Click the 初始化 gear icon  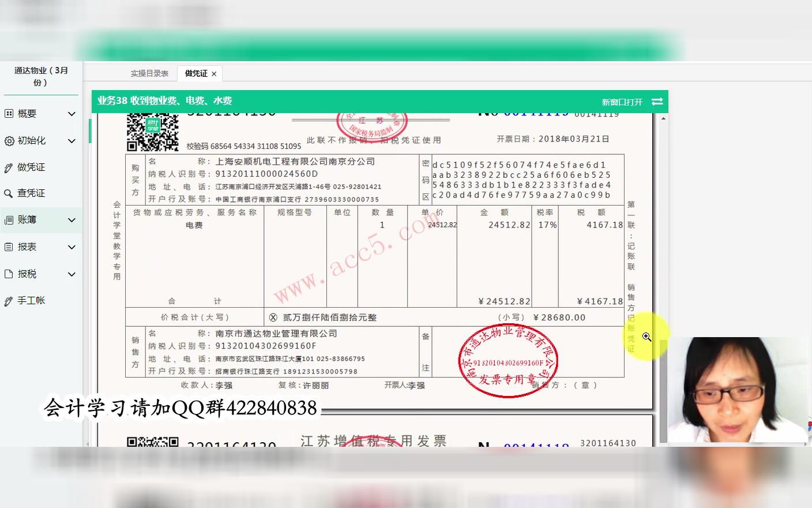(9, 141)
